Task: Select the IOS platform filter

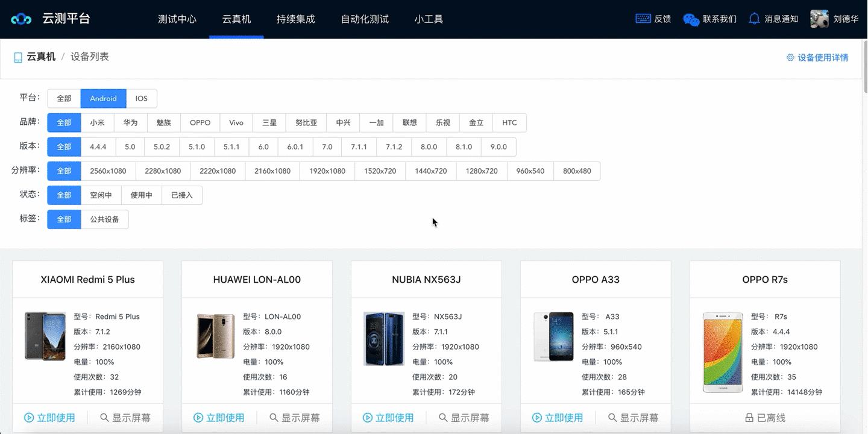Action: [141, 98]
